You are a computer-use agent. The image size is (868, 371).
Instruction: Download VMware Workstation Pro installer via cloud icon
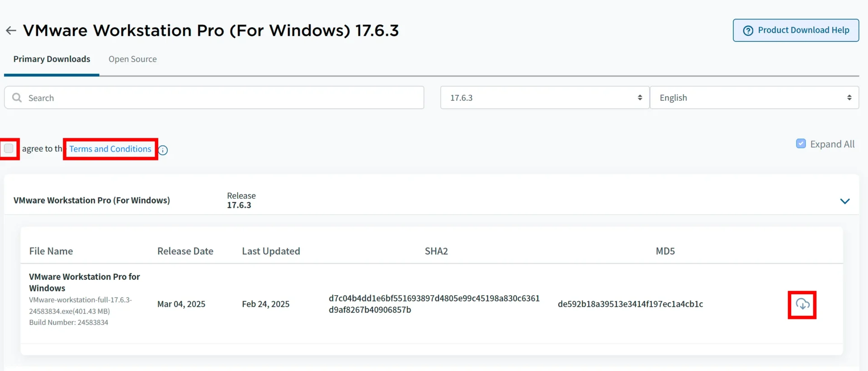tap(802, 304)
